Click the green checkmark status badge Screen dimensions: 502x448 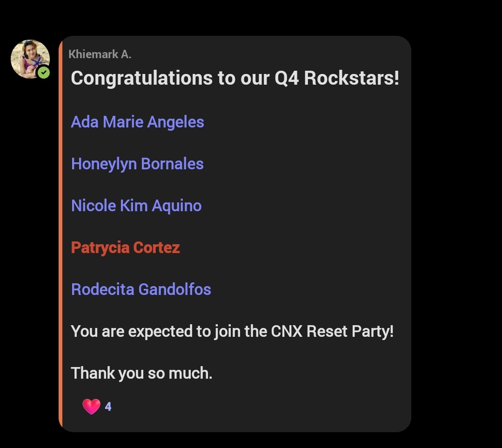coord(44,72)
